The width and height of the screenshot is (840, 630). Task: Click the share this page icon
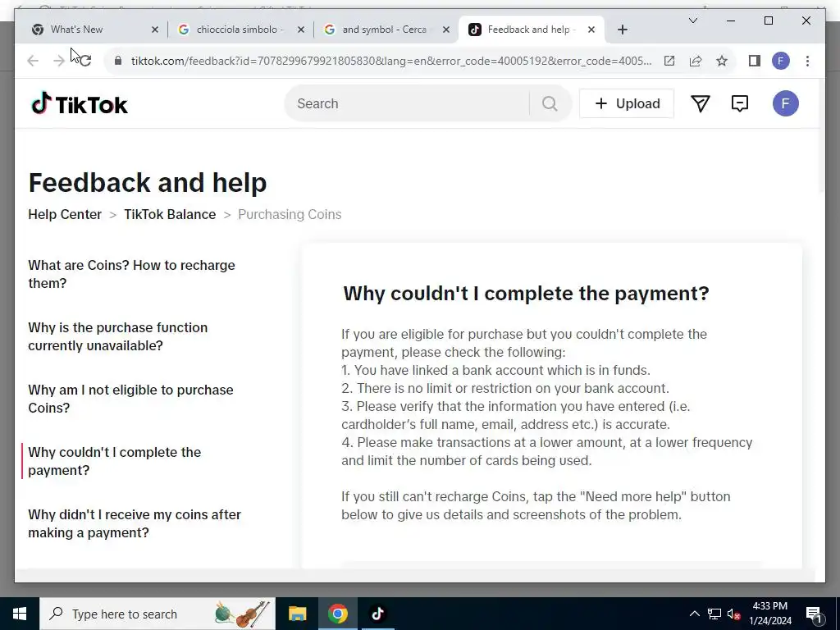696,61
